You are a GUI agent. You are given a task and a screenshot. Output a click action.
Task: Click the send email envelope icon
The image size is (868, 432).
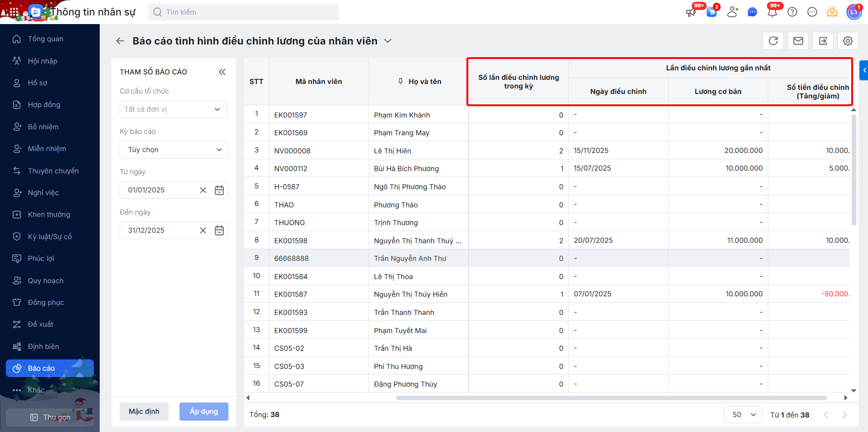point(798,41)
